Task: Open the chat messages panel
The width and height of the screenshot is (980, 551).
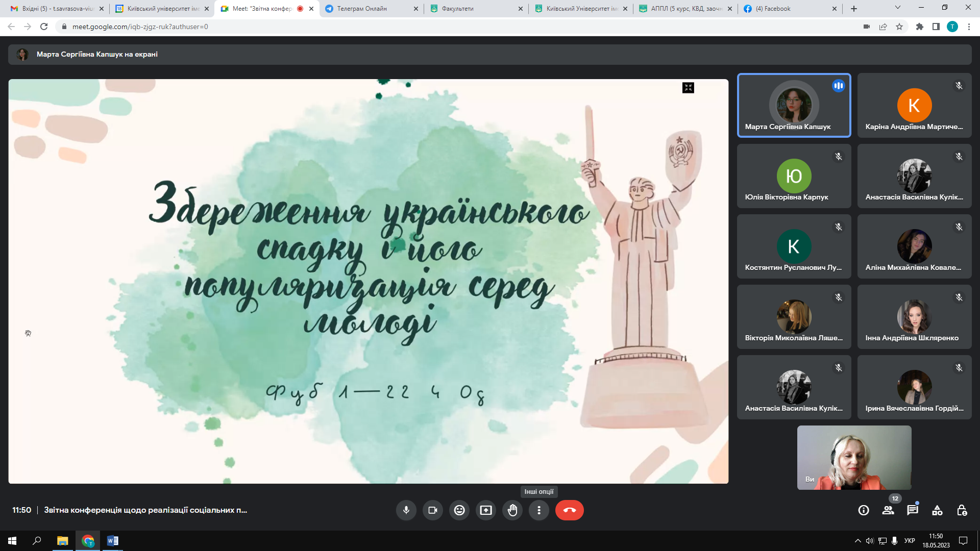Action: pyautogui.click(x=913, y=510)
